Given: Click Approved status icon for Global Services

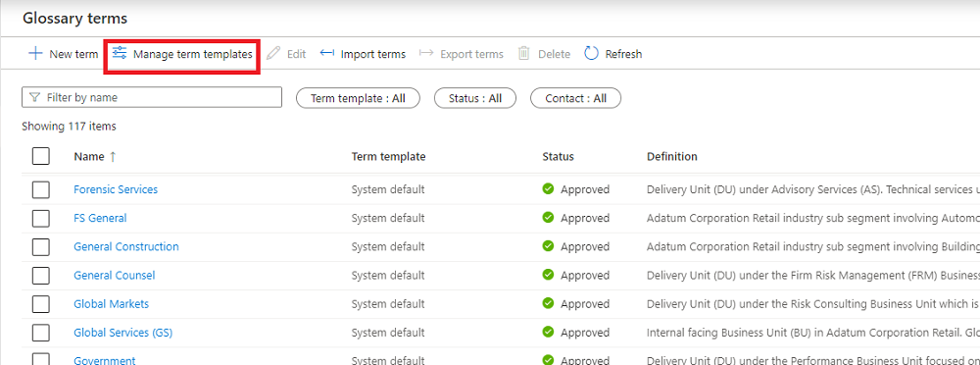Looking at the screenshot, I should point(548,333).
